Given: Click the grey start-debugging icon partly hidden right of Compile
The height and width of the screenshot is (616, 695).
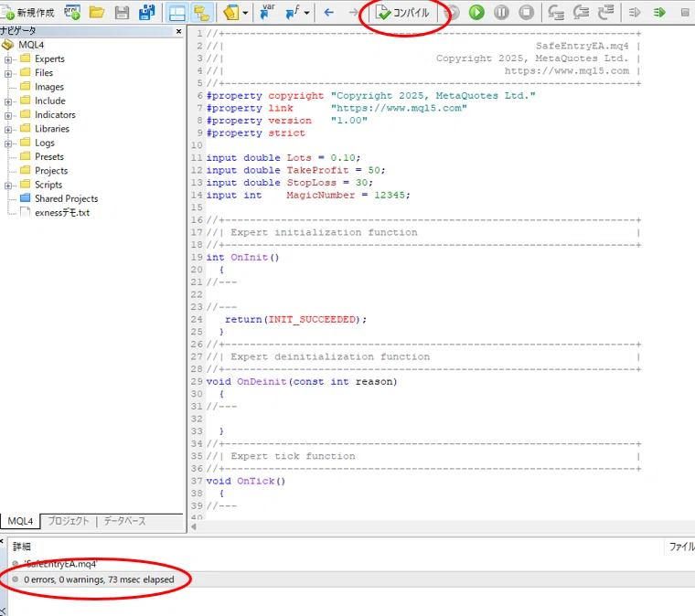Looking at the screenshot, I should coord(452,13).
